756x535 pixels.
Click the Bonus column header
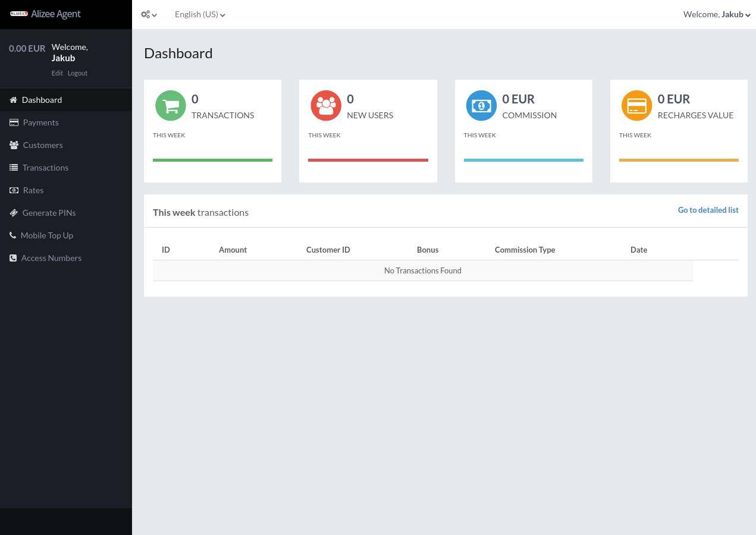pos(428,250)
